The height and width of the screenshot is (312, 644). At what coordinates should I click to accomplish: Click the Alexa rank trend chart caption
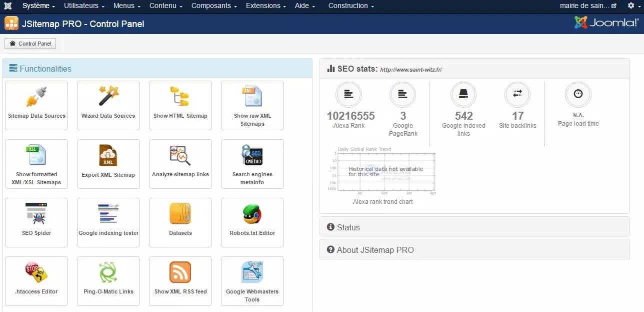point(383,201)
